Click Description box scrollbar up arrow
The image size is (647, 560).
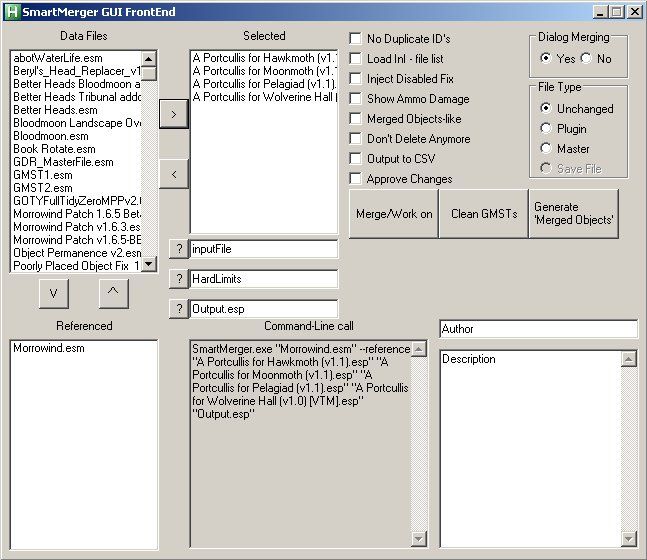tap(628, 359)
